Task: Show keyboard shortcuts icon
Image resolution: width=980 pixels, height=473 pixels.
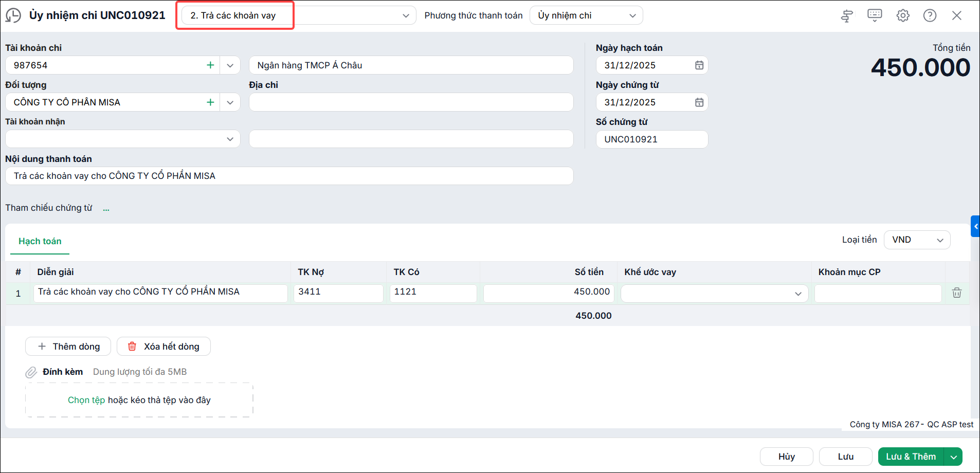Action: tap(875, 15)
